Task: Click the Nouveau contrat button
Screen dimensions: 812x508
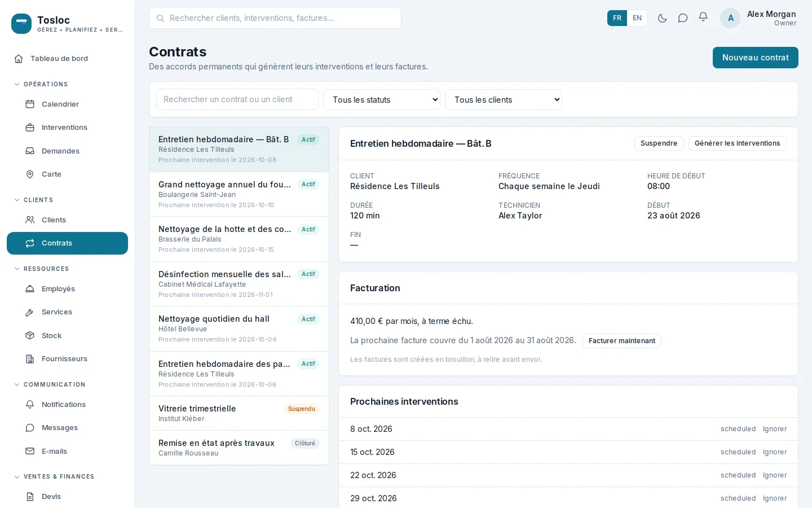Action: [756, 58]
